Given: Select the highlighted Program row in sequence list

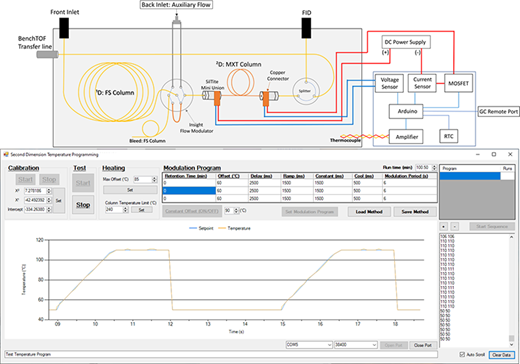Looking at the screenshot, I should pyautogui.click(x=470, y=176).
